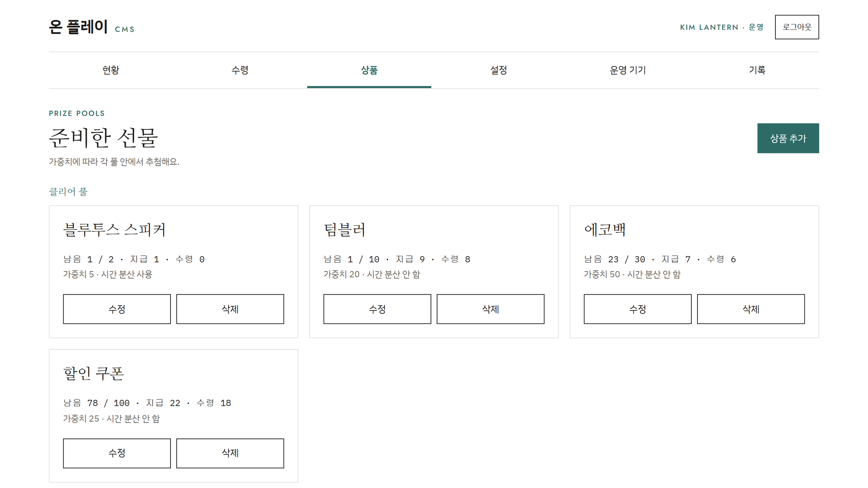This screenshot has height=488, width=868.
Task: Open the 현황 tab
Action: (110, 70)
